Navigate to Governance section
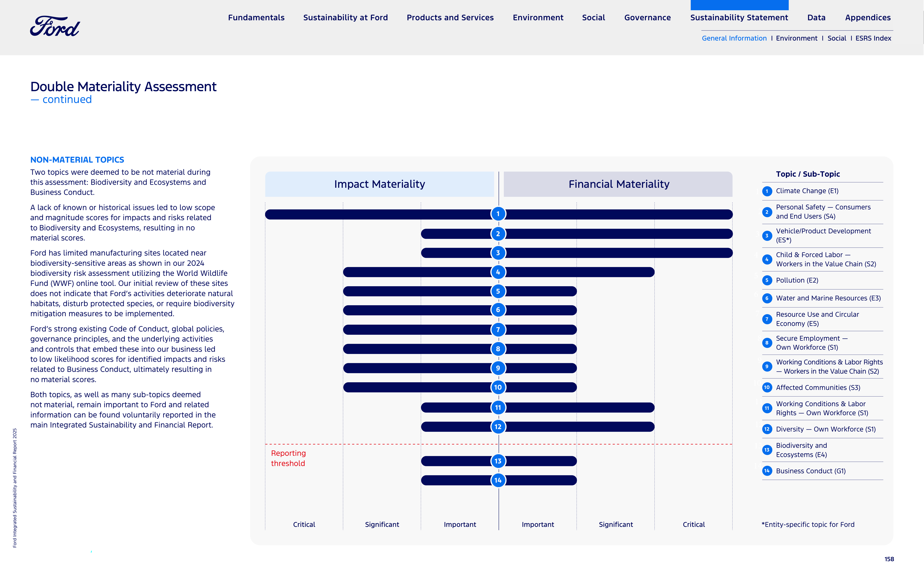Image resolution: width=924 pixels, height=578 pixels. pyautogui.click(x=648, y=18)
